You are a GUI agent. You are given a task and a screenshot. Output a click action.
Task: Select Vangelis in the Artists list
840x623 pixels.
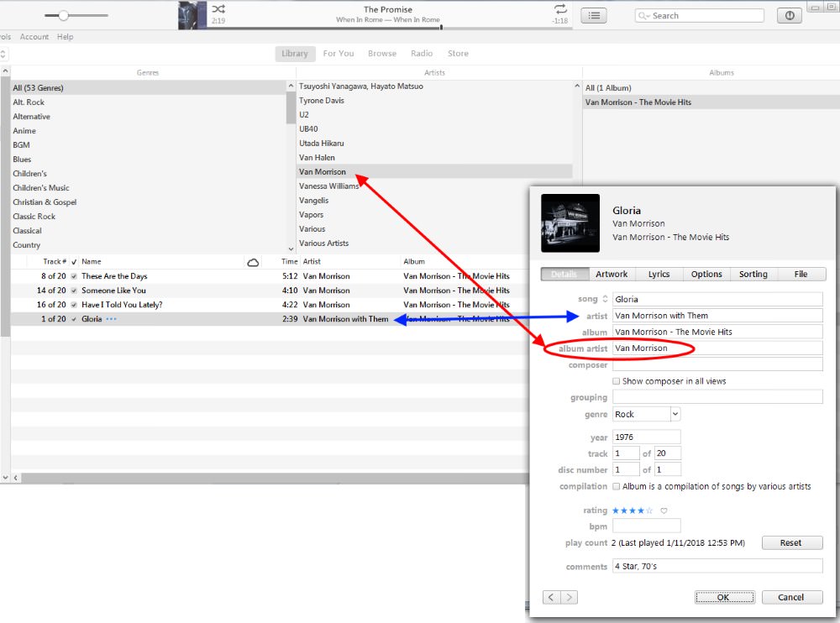(x=434, y=201)
